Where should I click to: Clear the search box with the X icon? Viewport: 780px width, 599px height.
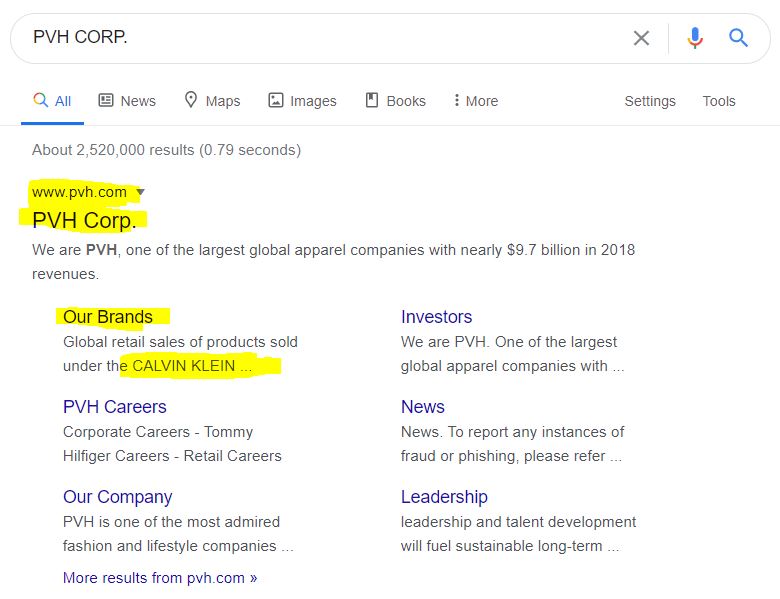point(641,38)
